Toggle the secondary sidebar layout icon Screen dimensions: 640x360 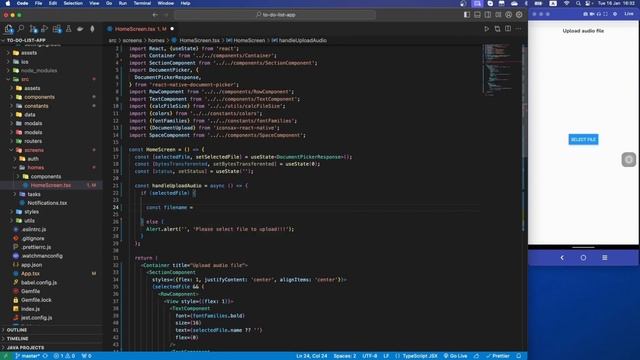[x=488, y=15]
